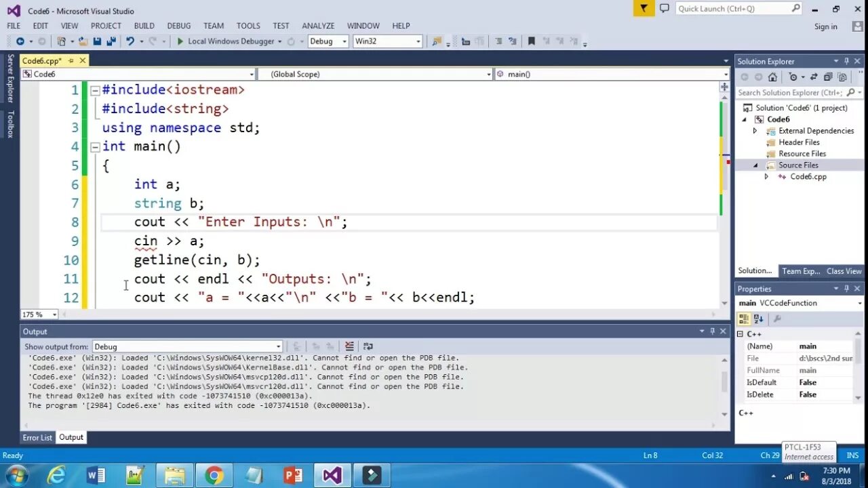Select Resource Files in Solution Explorer

pos(802,154)
